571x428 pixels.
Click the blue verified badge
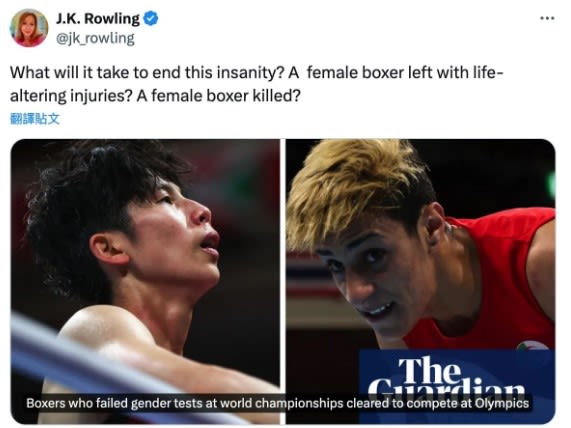150,19
